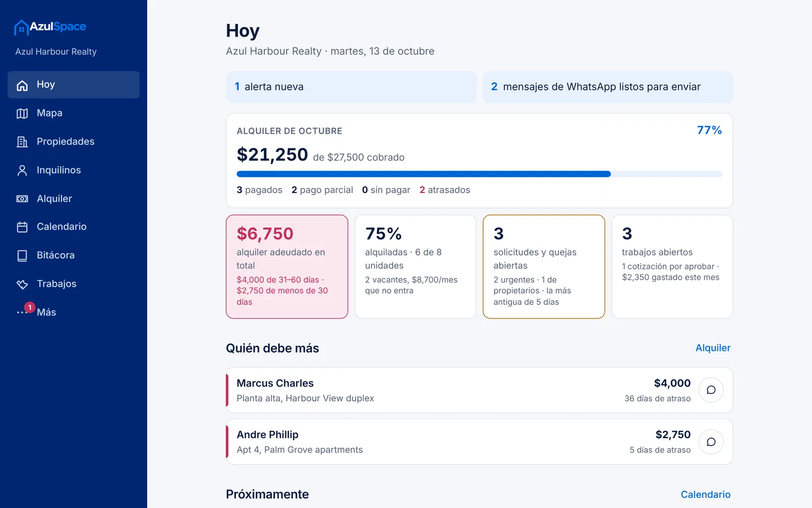Click the 77% collected percentage
Image resolution: width=812 pixels, height=508 pixels.
point(709,130)
